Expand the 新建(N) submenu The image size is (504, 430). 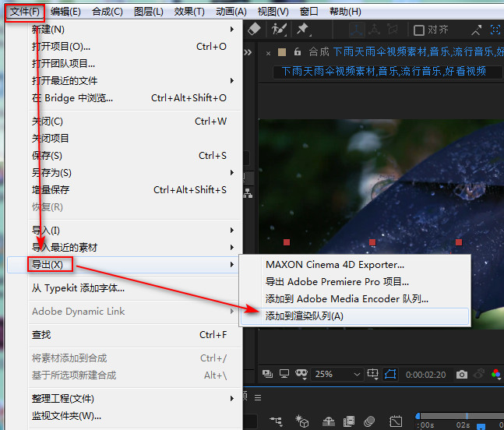click(135, 30)
